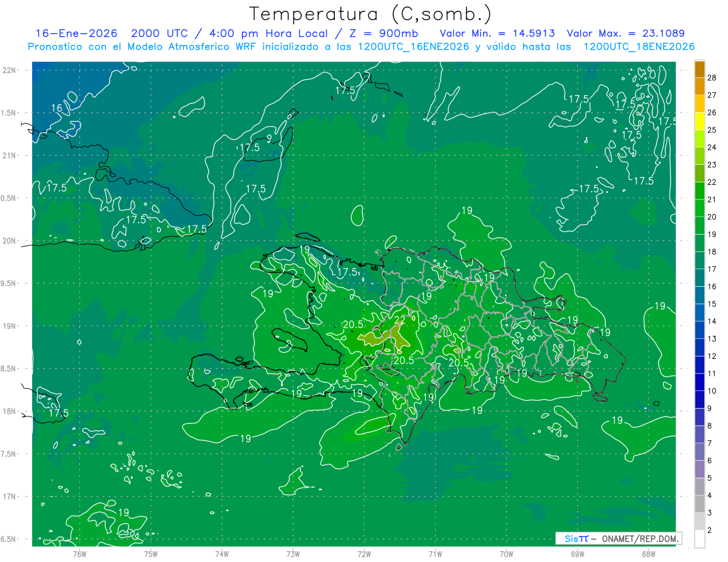
Task: Click the bright yellow swatch between 25 and 26
Action: 699,121
